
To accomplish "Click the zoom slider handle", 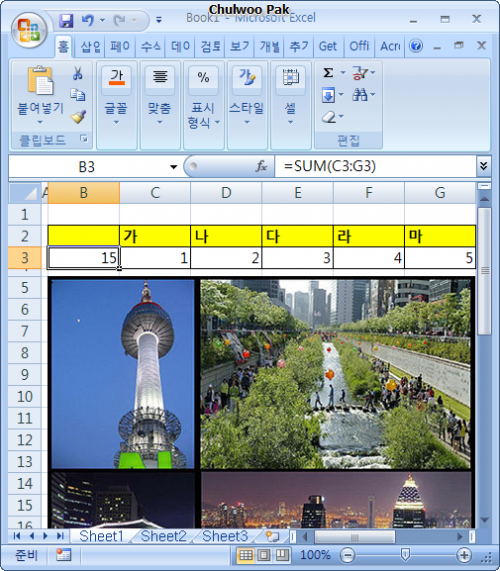I will [405, 555].
